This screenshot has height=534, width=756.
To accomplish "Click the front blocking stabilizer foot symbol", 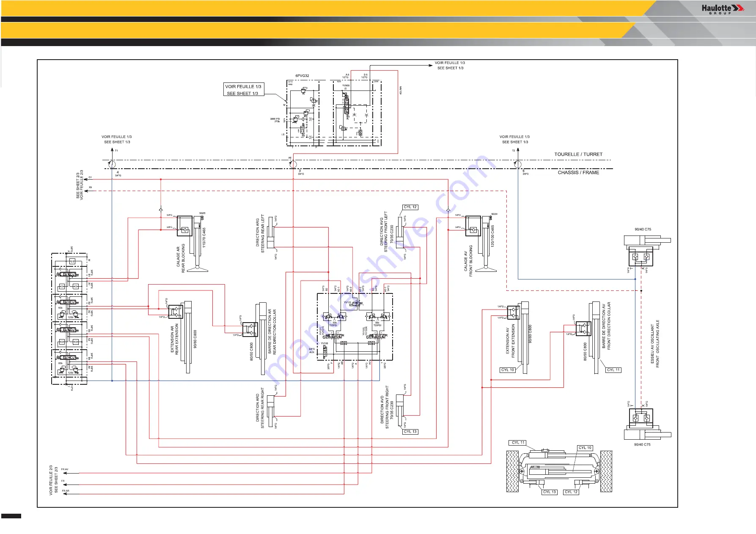I will [x=486, y=268].
